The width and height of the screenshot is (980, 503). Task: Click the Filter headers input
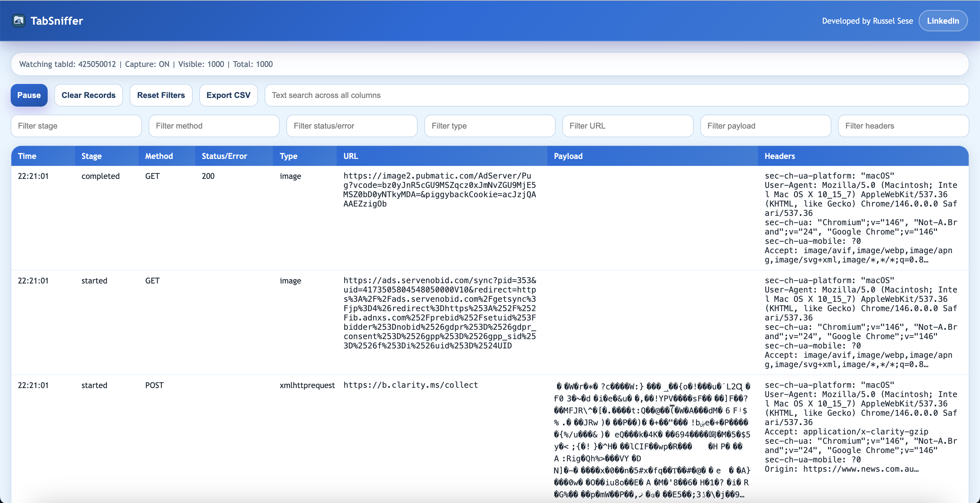[x=903, y=126]
